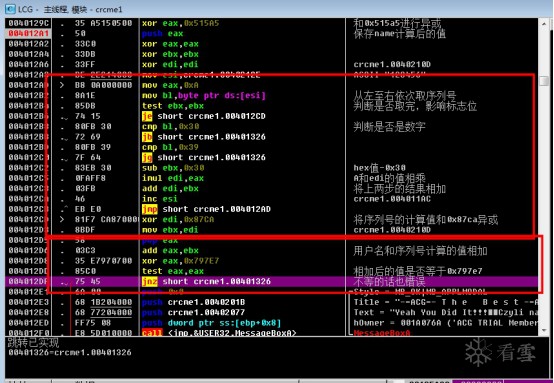Click the 'Title =' MessageBox argument comment
The width and height of the screenshot is (554, 383).
pos(446,302)
